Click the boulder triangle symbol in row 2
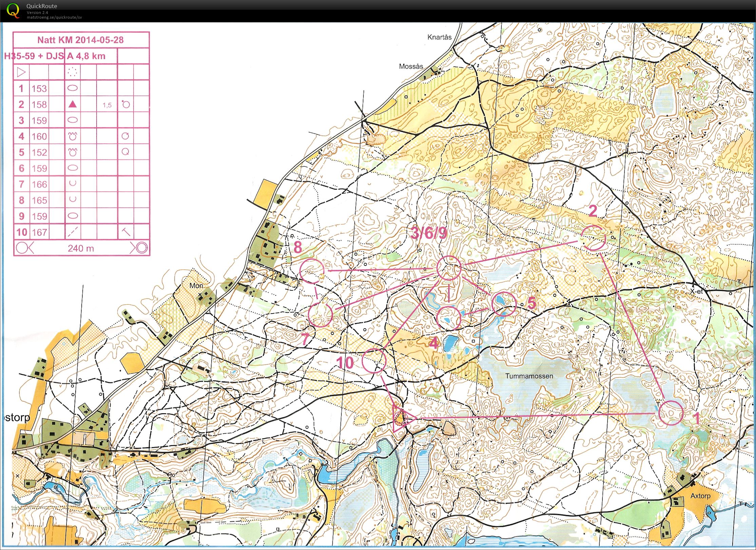 pyautogui.click(x=72, y=104)
